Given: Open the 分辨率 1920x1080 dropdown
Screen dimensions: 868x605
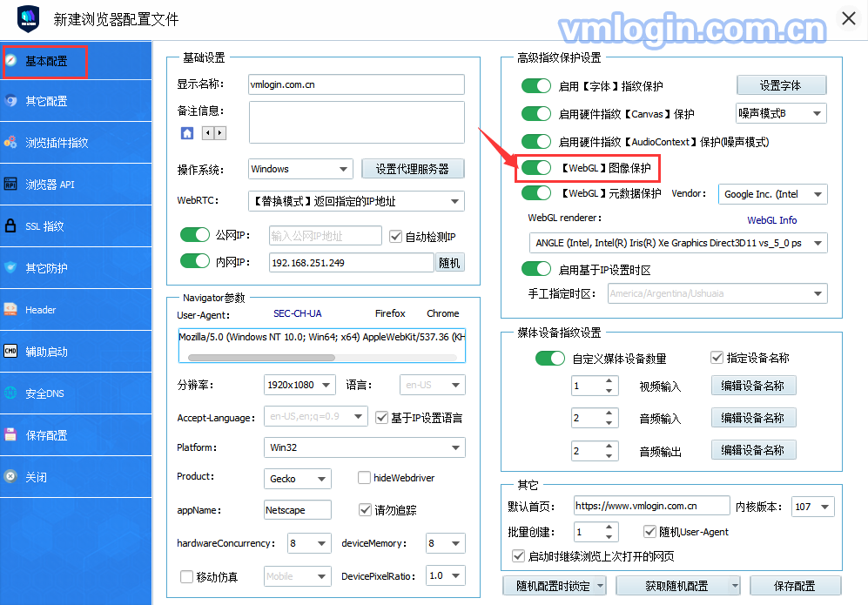Looking at the screenshot, I should (x=299, y=385).
